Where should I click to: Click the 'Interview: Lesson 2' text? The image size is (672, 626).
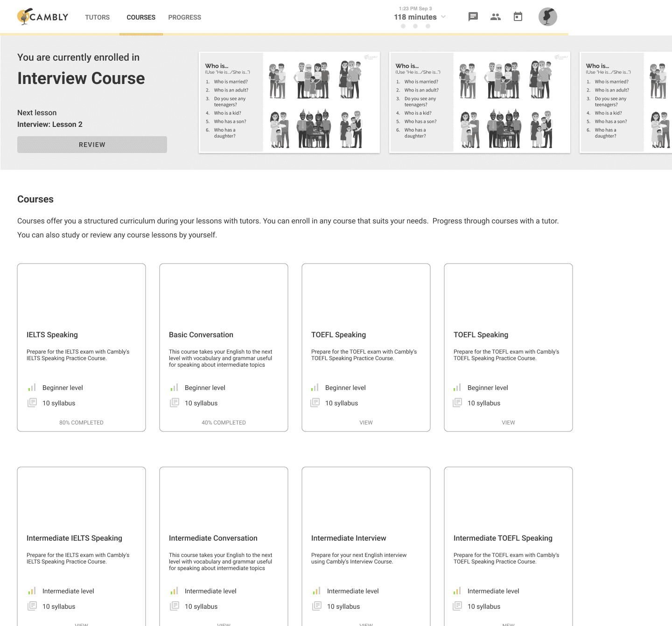click(x=50, y=125)
